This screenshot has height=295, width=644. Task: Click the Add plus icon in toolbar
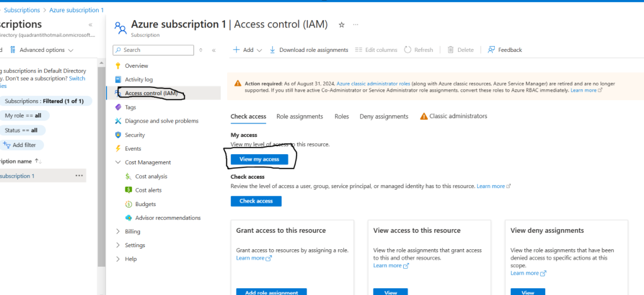coord(236,50)
